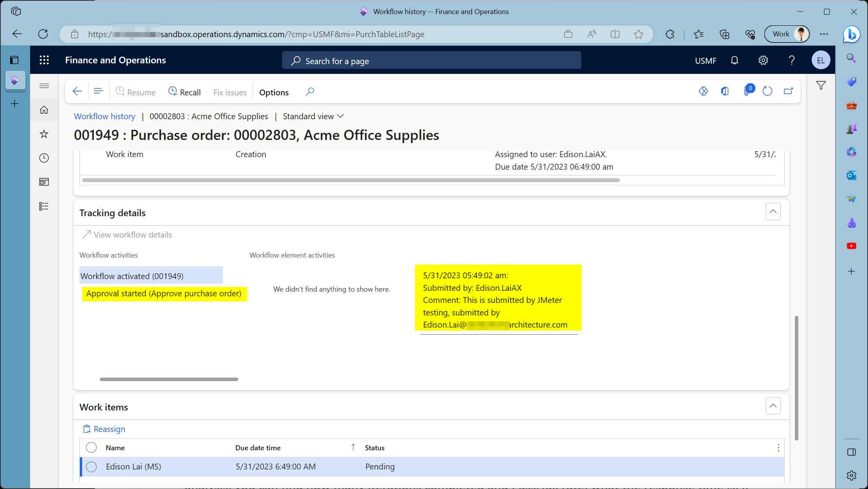Viewport: 868px width, 489px height.
Task: Select the active Finance and Operations tab
Action: tap(16, 80)
